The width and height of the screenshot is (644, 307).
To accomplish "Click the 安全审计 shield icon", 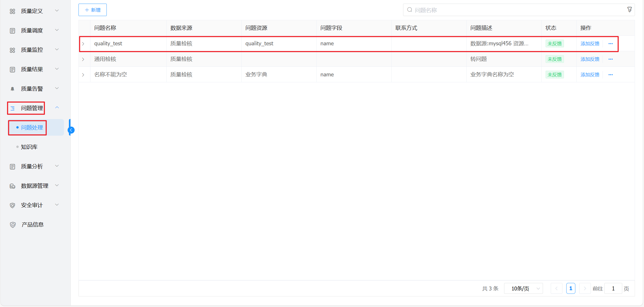I will (x=12, y=205).
